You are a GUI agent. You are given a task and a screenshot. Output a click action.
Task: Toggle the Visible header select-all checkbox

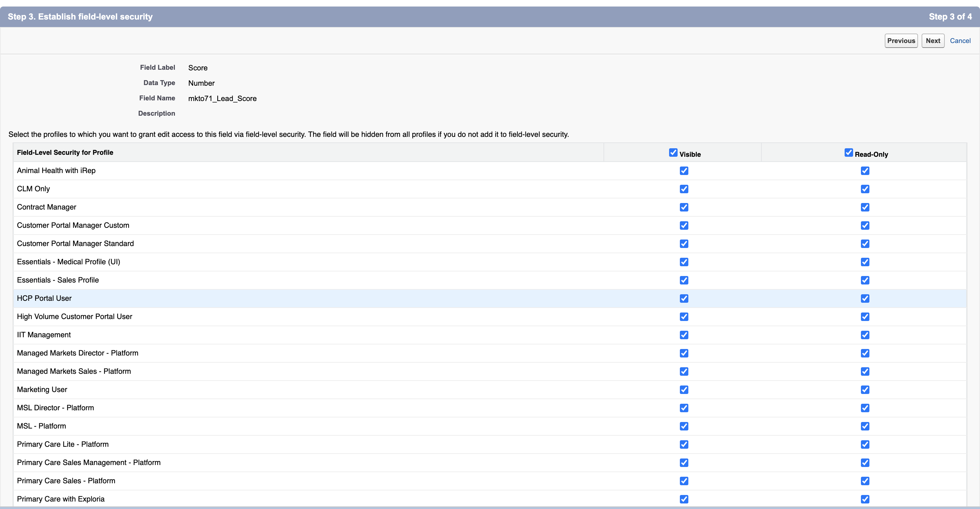coord(673,153)
